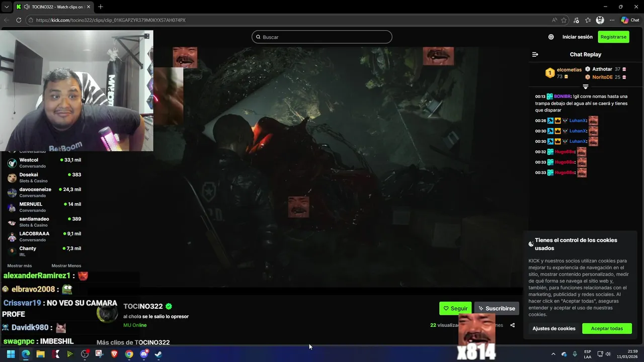Open Google Chrome in taskbar
This screenshot has height=362, width=644.
point(129,354)
